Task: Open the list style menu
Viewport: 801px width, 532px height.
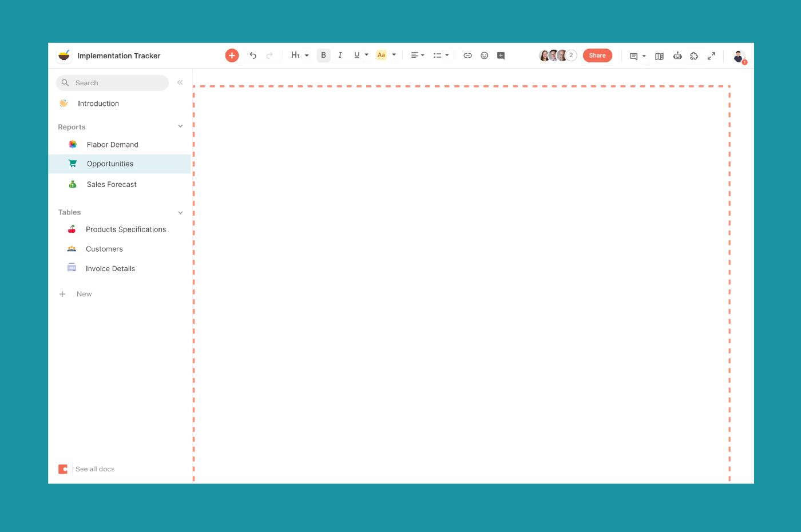Action: (441, 55)
